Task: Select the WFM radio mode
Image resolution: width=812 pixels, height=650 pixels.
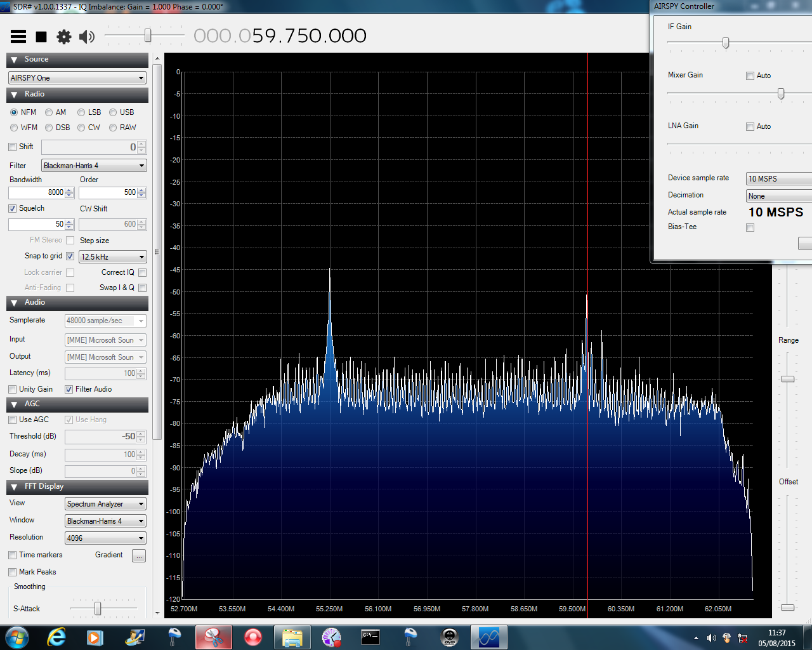Action: 14,128
